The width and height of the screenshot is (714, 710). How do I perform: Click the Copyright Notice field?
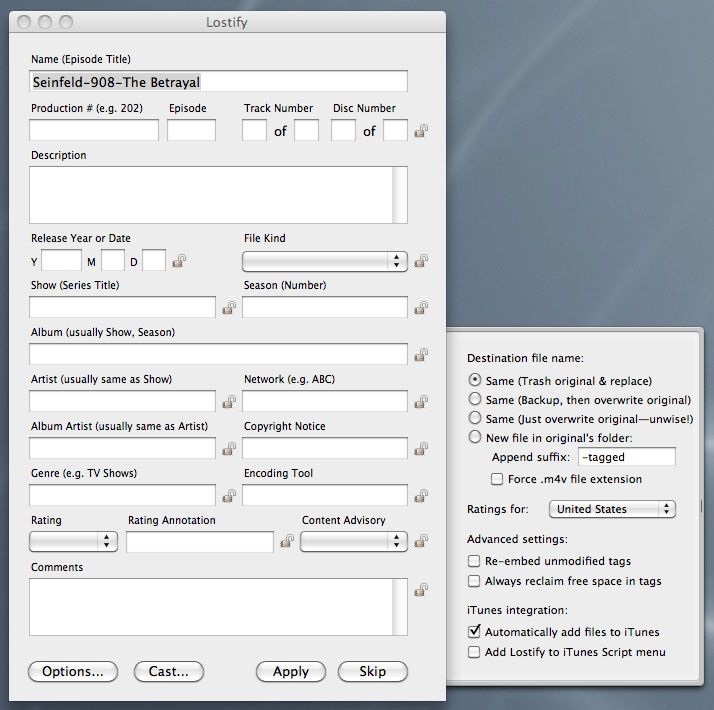point(325,448)
